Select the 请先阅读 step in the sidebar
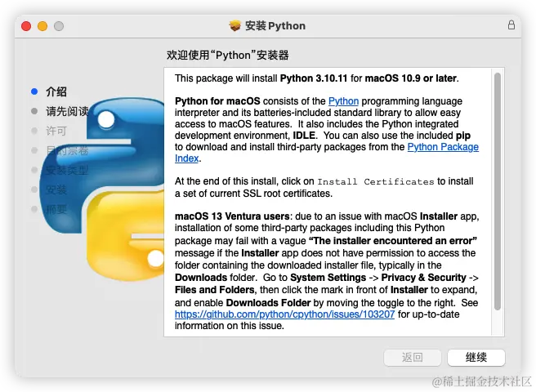This screenshot has width=536, height=392. pyautogui.click(x=67, y=111)
